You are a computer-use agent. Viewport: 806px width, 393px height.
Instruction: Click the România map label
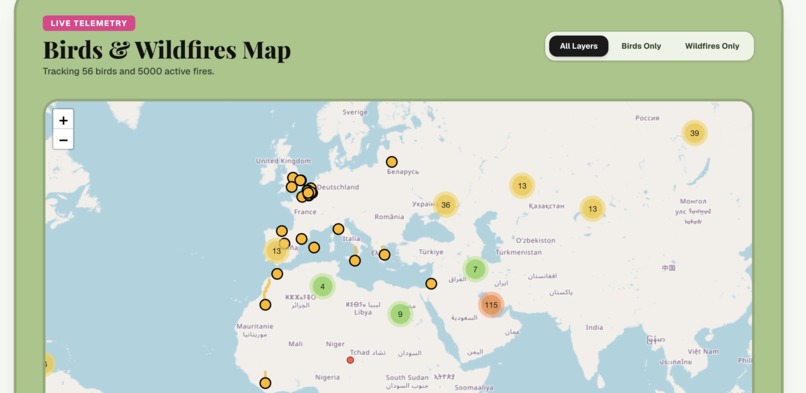pyautogui.click(x=389, y=217)
